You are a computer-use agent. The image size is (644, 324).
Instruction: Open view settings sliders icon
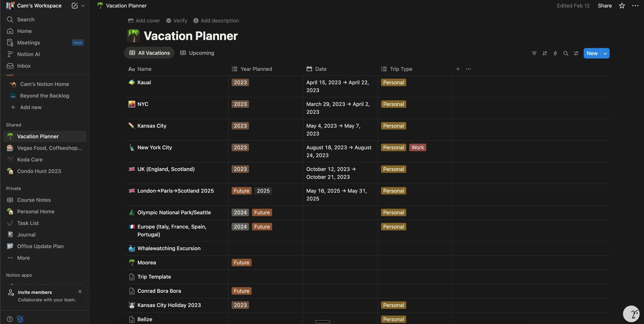point(576,53)
